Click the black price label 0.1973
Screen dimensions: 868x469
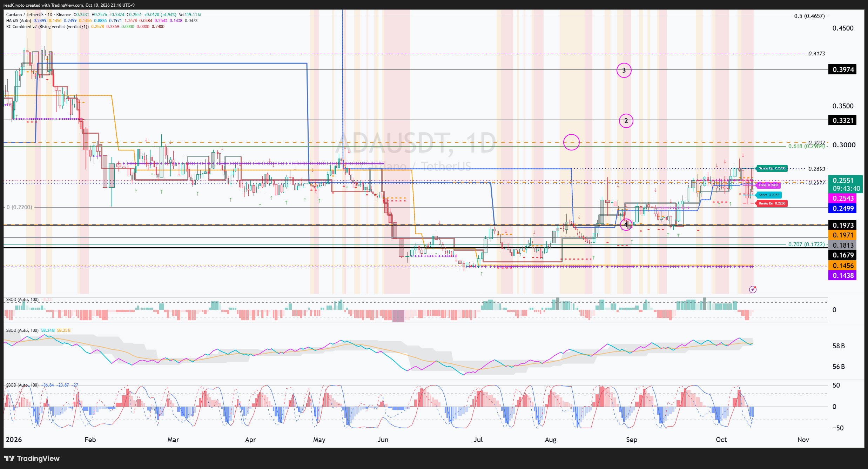tap(842, 225)
